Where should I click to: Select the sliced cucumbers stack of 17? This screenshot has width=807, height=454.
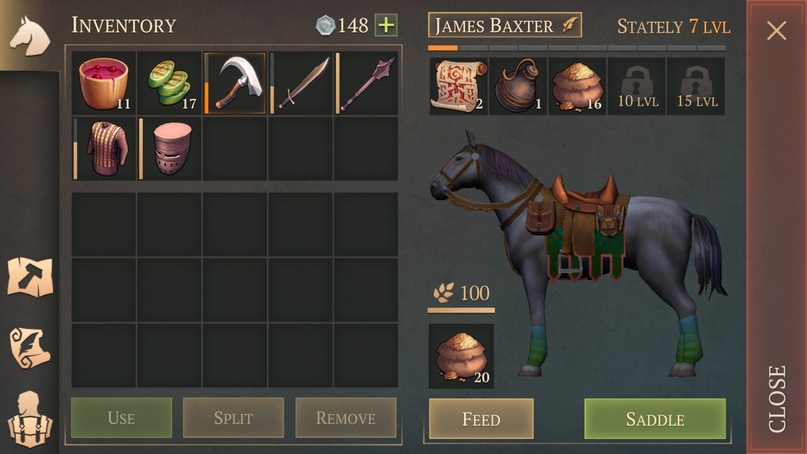169,83
